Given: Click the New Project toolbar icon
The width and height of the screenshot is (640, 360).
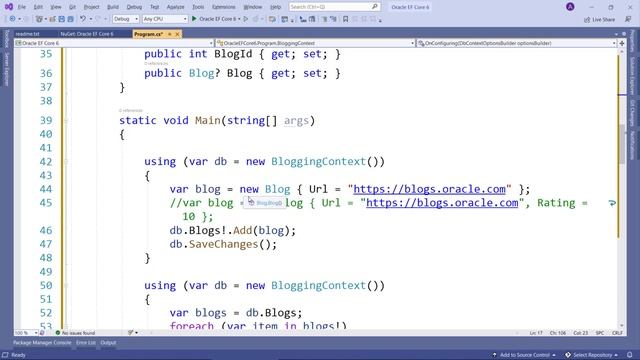Looking at the screenshot, I should [39, 19].
